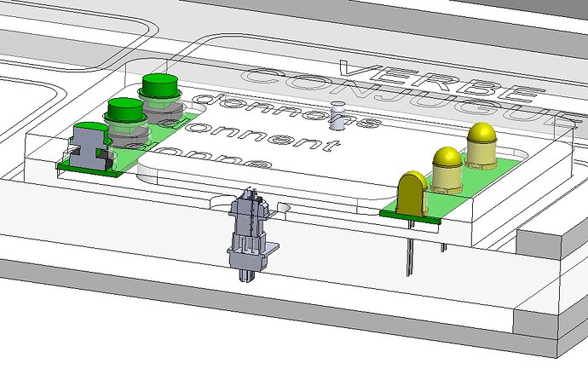This screenshot has height=392, width=588.
Task: Select the rearmost yellow LED dome
Action: 481,146
